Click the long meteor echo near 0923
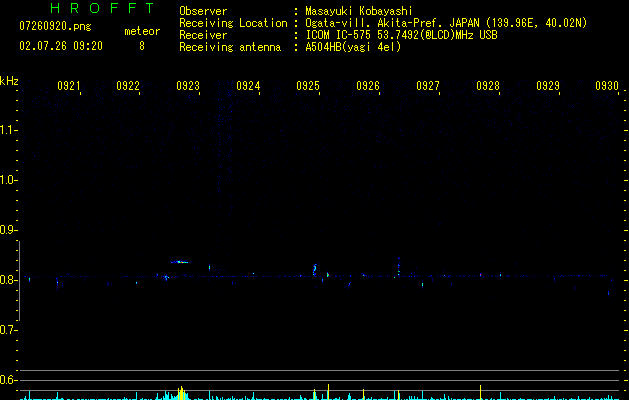629x400 pixels. [180, 262]
